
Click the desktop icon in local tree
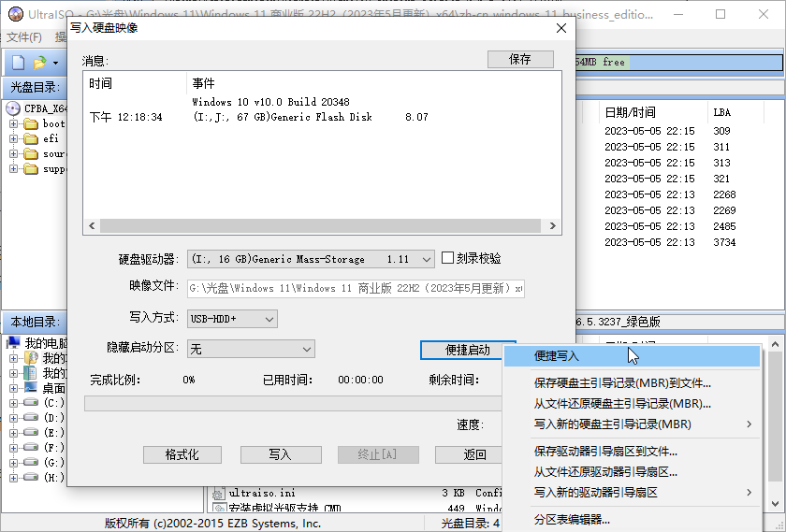[31, 388]
